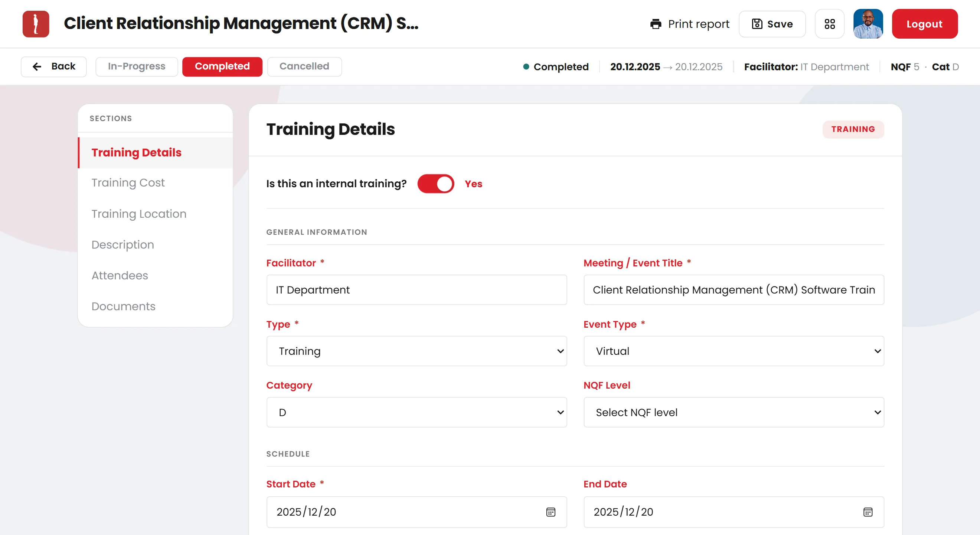Click the red app logo icon

(36, 24)
